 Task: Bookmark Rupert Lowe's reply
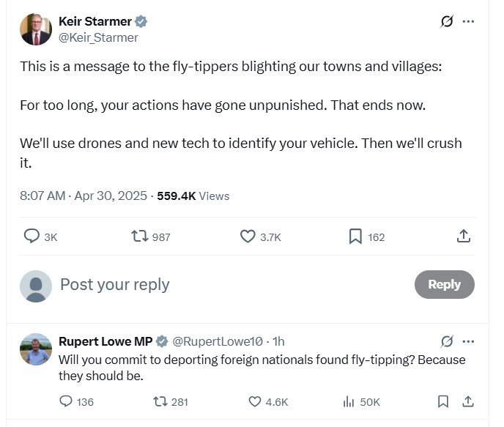[443, 401]
